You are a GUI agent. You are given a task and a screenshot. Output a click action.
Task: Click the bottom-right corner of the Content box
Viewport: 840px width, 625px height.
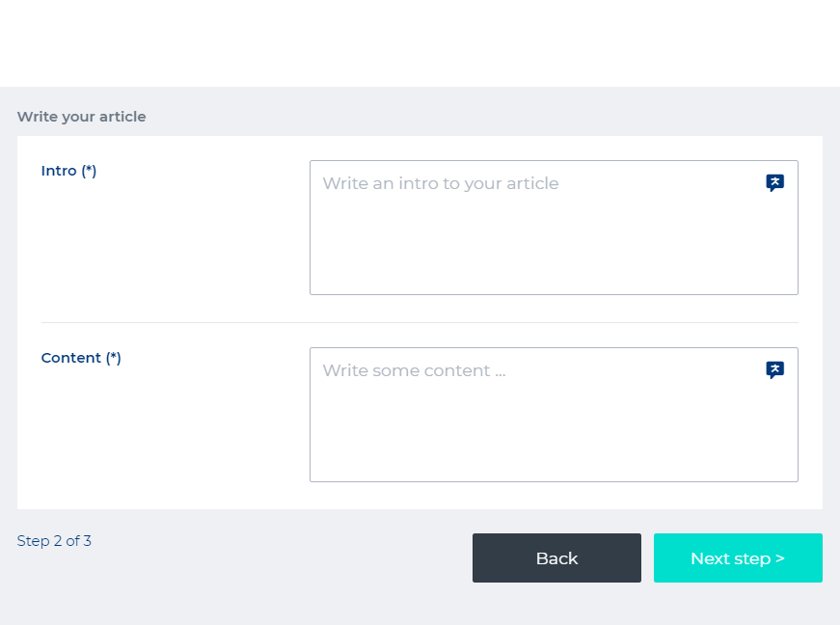tap(795, 478)
